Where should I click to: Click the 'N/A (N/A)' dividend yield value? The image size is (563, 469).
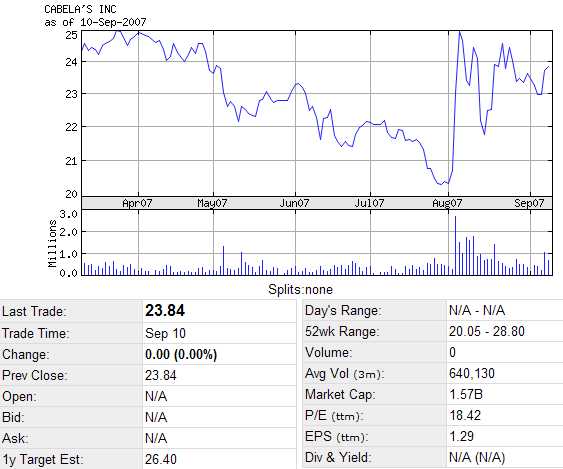click(477, 458)
